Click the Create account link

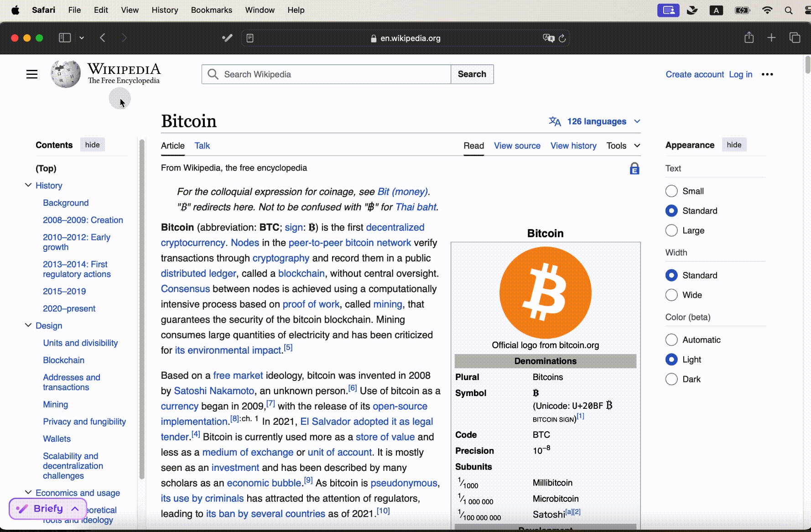coord(695,74)
